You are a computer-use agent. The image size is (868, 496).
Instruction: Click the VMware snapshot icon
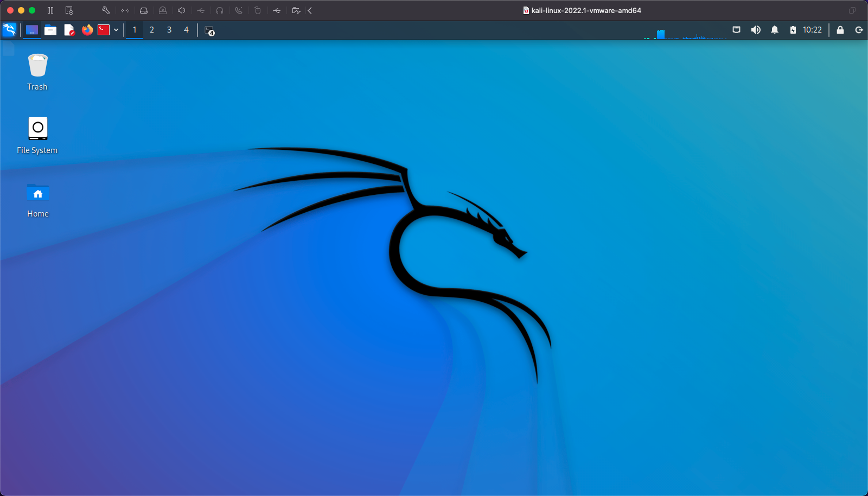[x=69, y=10]
